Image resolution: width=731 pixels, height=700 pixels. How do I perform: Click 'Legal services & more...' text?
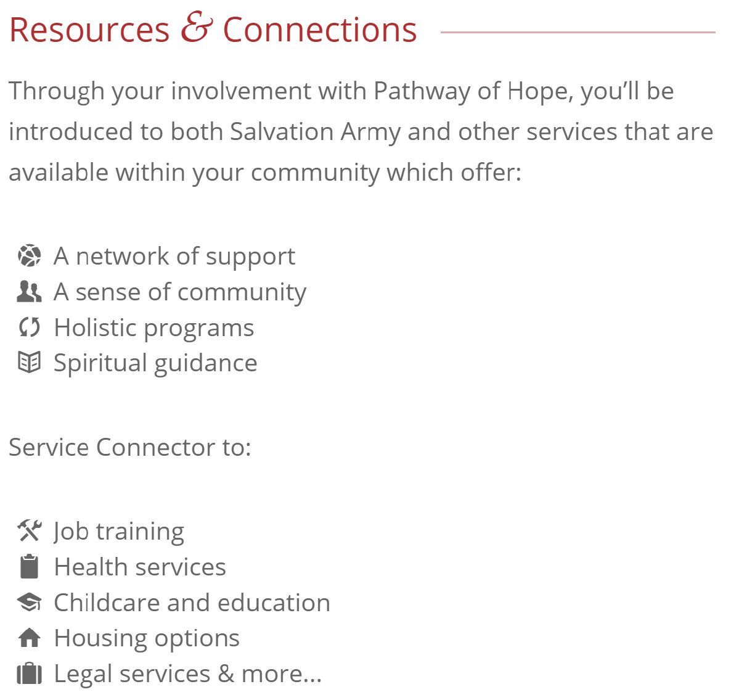click(188, 674)
